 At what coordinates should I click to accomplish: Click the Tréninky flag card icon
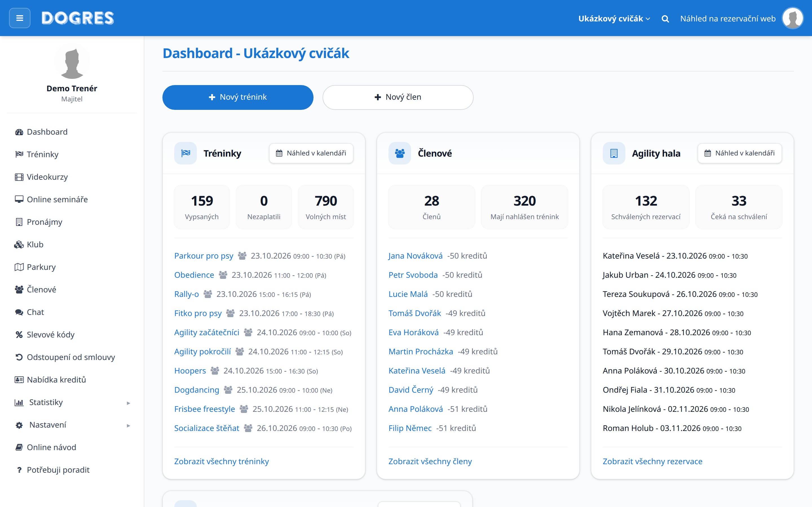pos(185,153)
